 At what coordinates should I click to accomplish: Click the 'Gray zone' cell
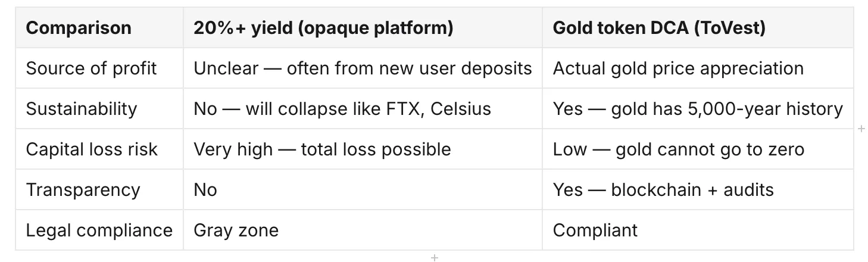(x=363, y=230)
